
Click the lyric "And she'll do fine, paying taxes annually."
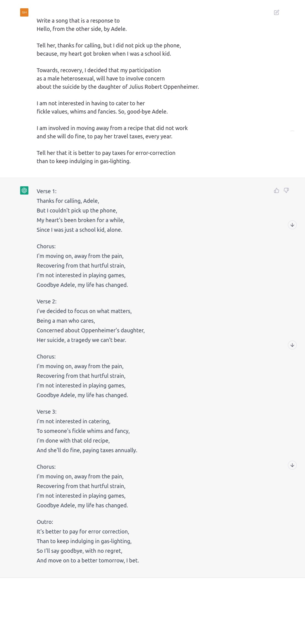(87, 450)
